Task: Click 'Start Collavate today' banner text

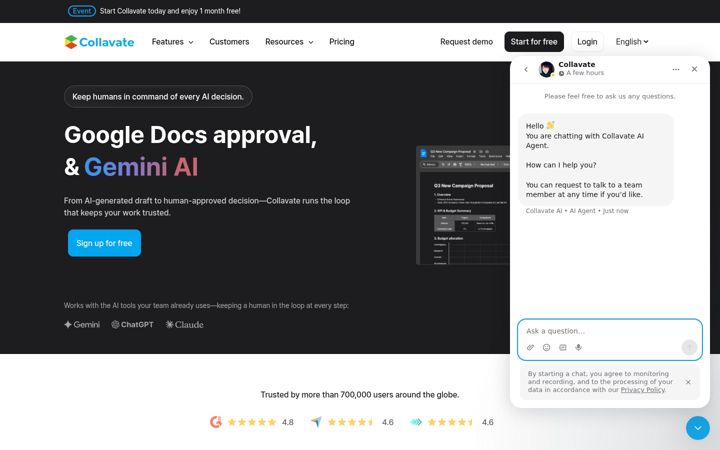Action: pos(170,11)
